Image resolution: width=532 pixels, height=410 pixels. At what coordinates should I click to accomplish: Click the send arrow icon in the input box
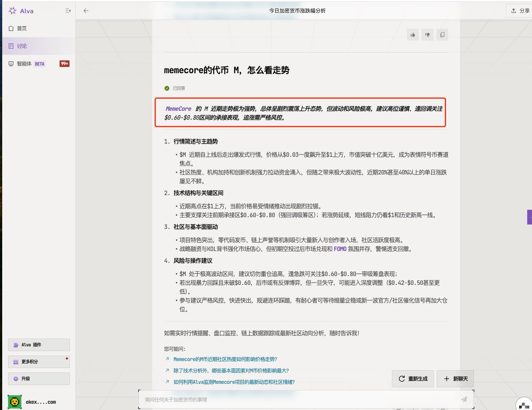click(x=464, y=400)
